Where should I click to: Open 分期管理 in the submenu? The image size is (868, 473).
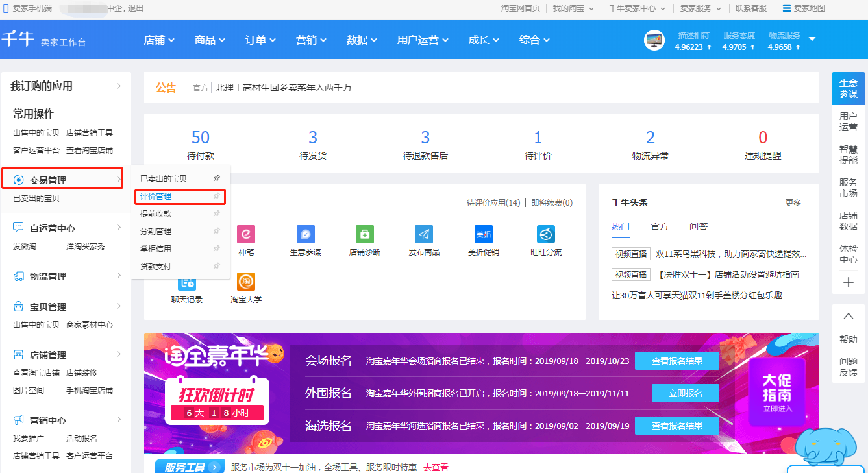coord(156,231)
